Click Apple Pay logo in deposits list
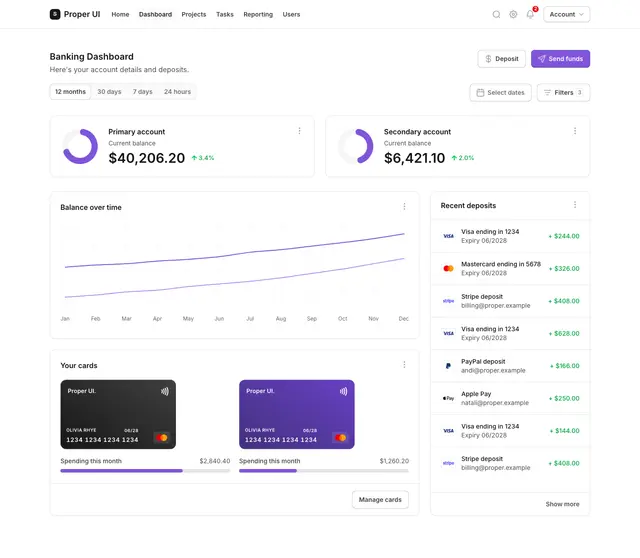The height and width of the screenshot is (558, 640). (448, 398)
